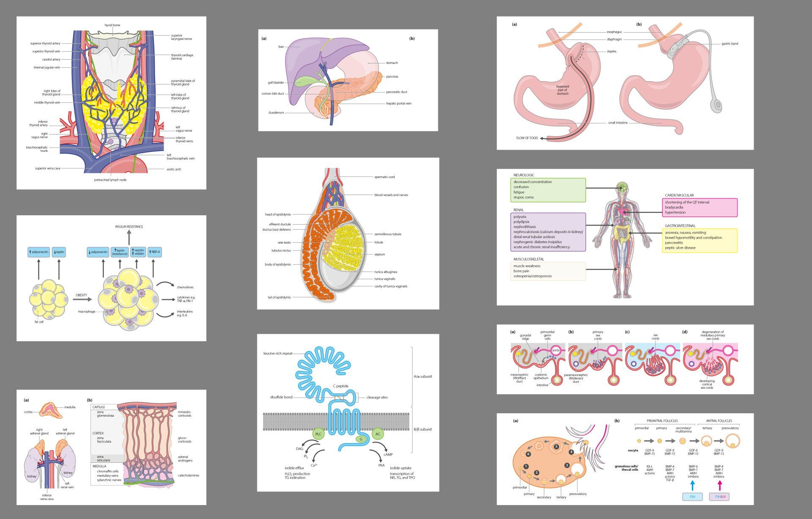Open the adrenal gland illustration

[x=111, y=447]
